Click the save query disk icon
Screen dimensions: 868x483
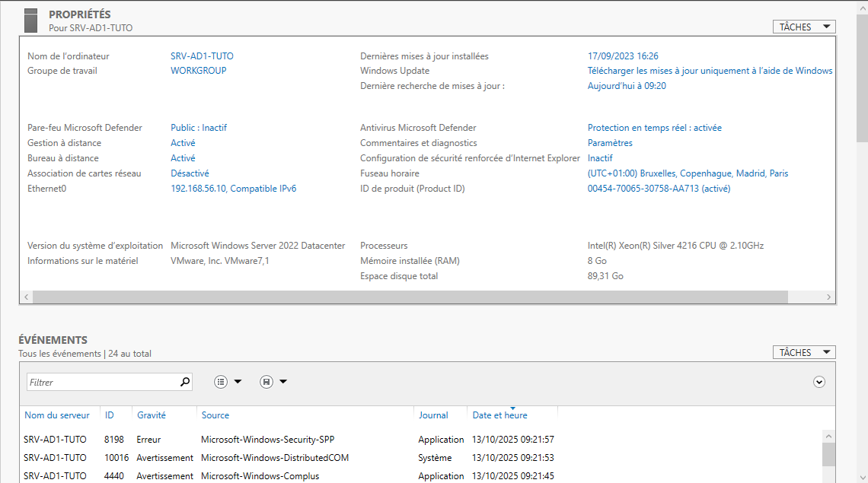pos(266,382)
